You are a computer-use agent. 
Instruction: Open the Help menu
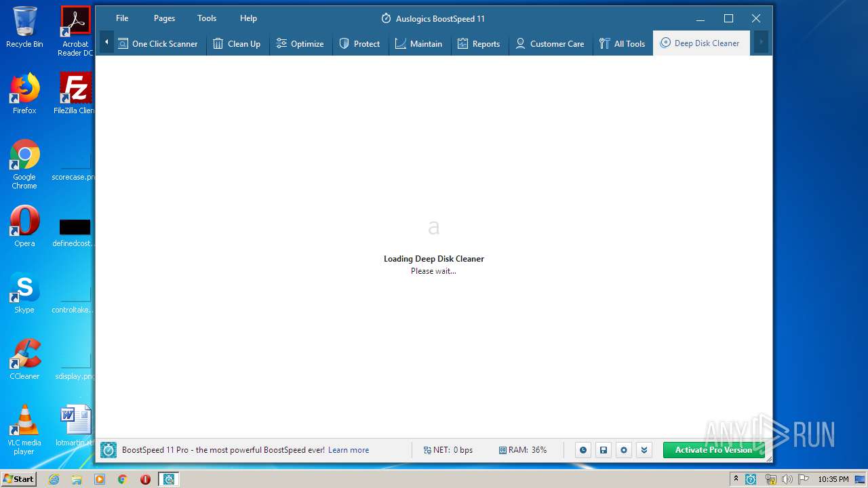(248, 18)
